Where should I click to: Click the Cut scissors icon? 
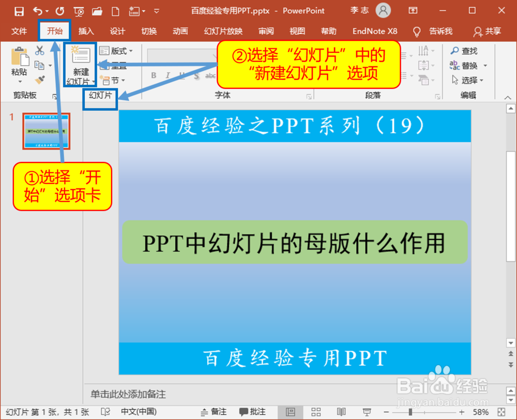point(40,51)
